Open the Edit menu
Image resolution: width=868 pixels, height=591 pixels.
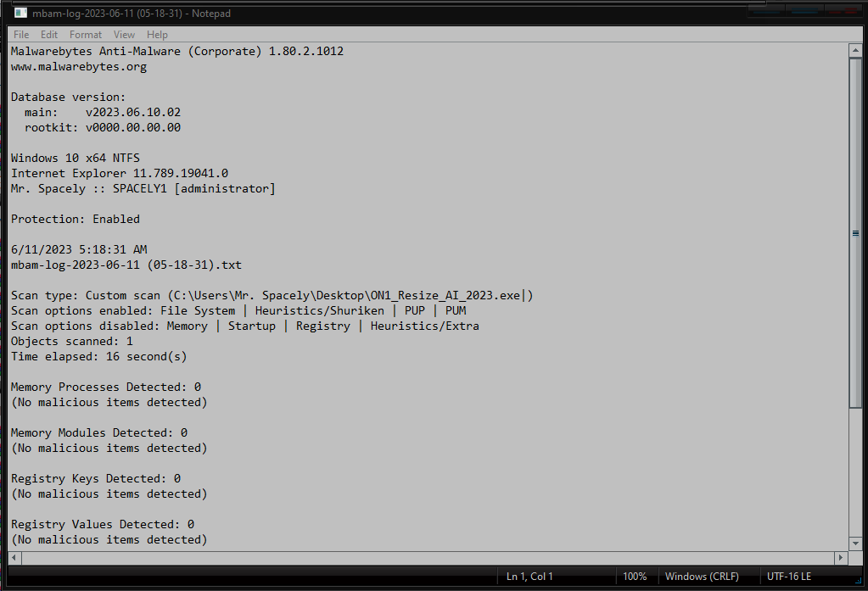(48, 34)
